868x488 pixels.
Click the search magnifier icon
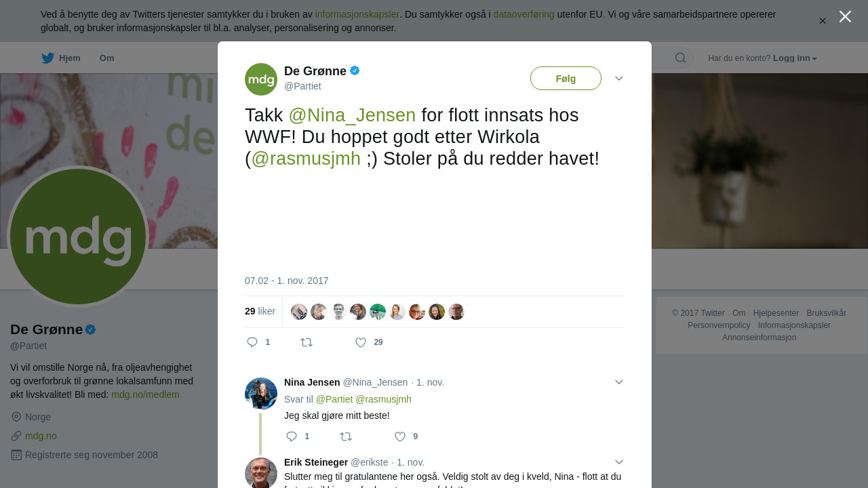pyautogui.click(x=680, y=58)
